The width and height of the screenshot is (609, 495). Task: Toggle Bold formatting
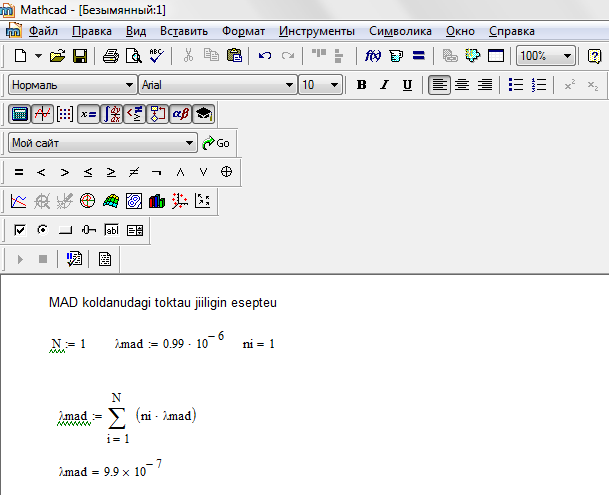[361, 85]
